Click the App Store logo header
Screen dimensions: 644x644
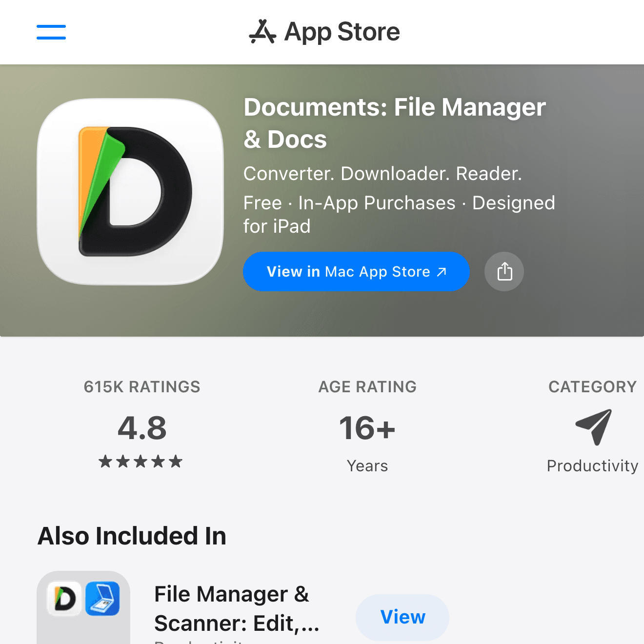tap(324, 32)
